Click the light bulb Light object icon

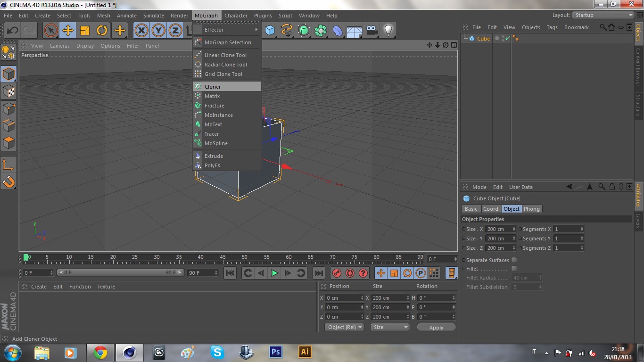[x=388, y=31]
